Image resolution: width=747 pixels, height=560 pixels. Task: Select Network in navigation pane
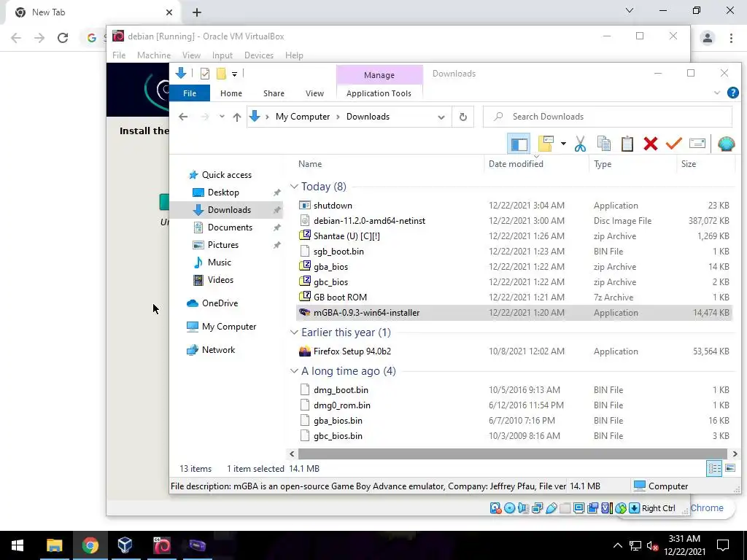click(x=218, y=350)
